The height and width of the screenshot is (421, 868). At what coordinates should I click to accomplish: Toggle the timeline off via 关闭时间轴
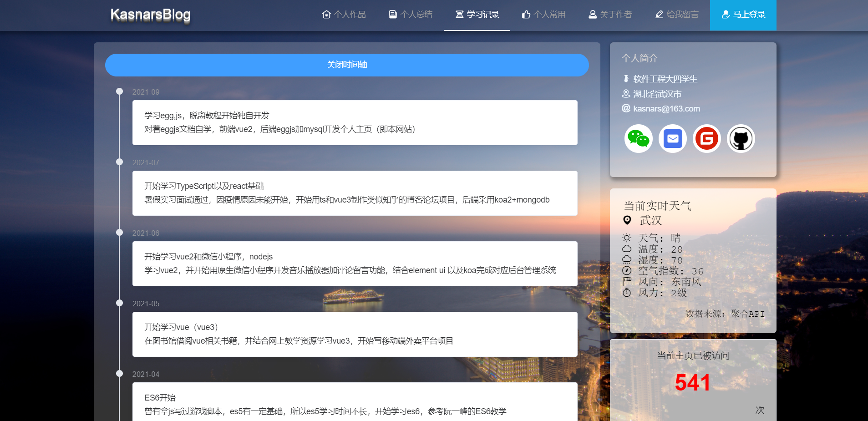pos(346,65)
